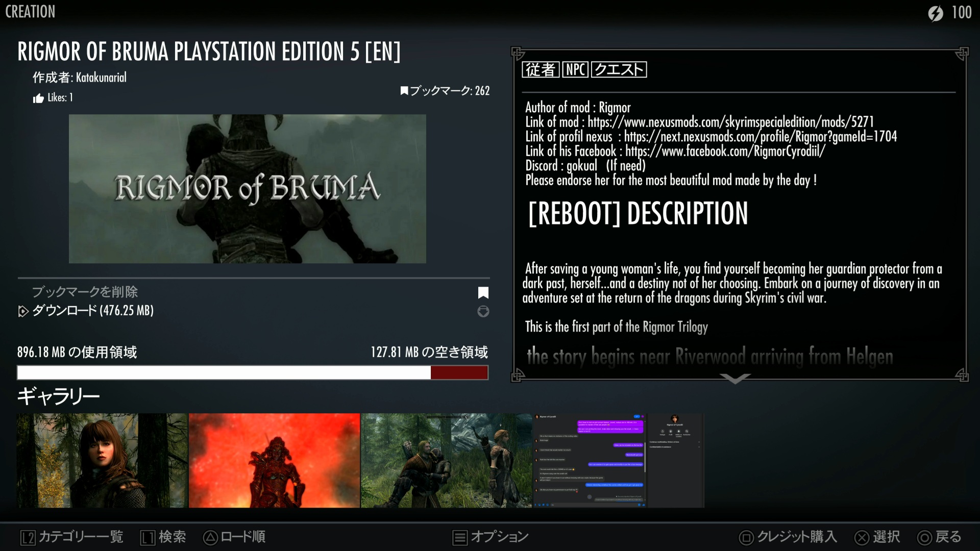Screen dimensions: 980x551
Task: Click the Discord : gokual line
Action: (585, 166)
